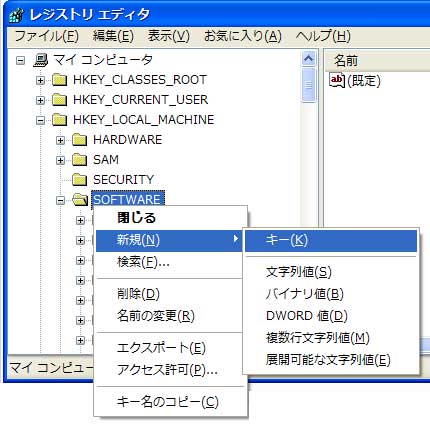Select the SAM tree label
Viewport: 430px width, 435px height.
[x=106, y=160]
